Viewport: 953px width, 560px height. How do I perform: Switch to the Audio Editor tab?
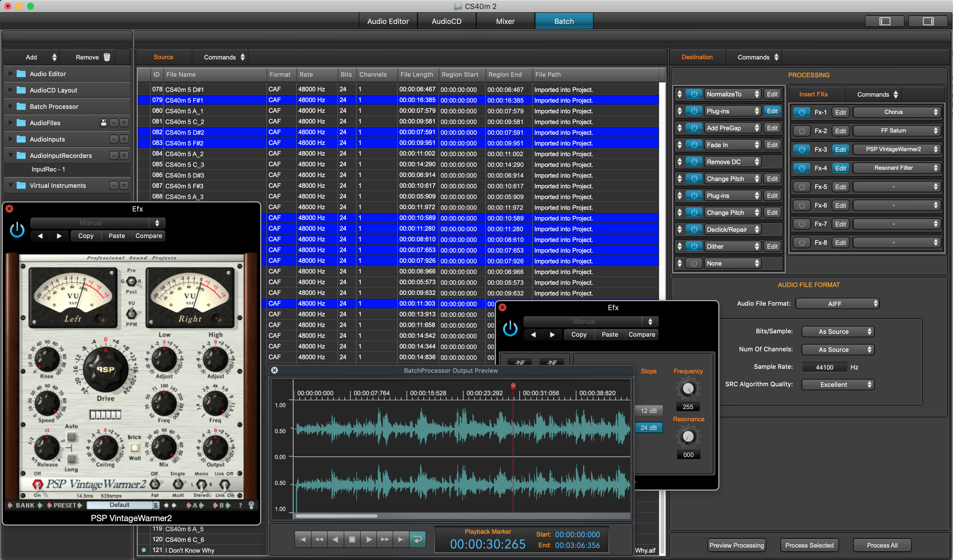coord(388,21)
